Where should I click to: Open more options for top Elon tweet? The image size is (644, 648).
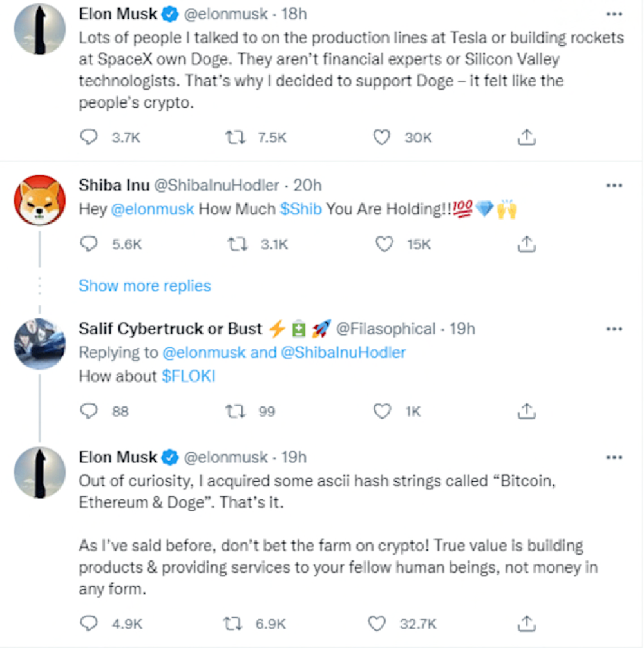click(614, 14)
